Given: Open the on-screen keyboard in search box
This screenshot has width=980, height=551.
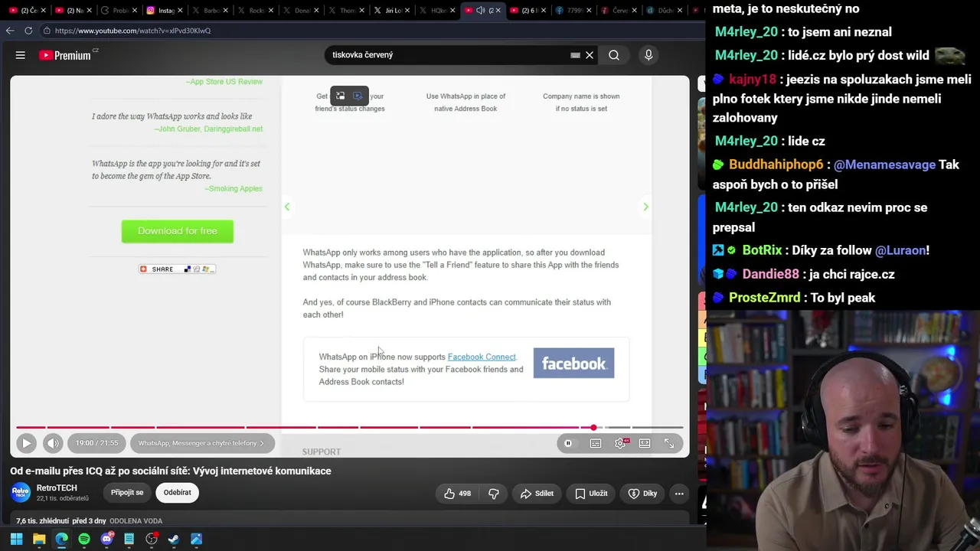Looking at the screenshot, I should pos(575,55).
